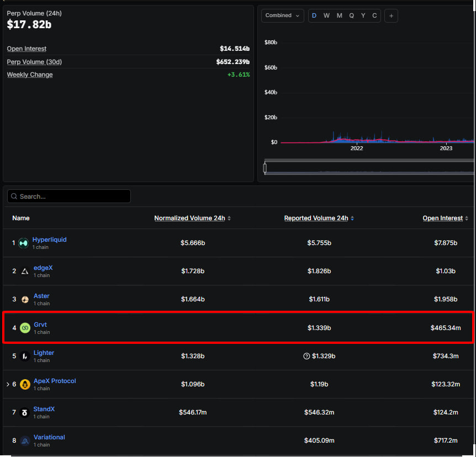
Task: Click StandX's $546.17m normalized volume
Action: (193, 413)
